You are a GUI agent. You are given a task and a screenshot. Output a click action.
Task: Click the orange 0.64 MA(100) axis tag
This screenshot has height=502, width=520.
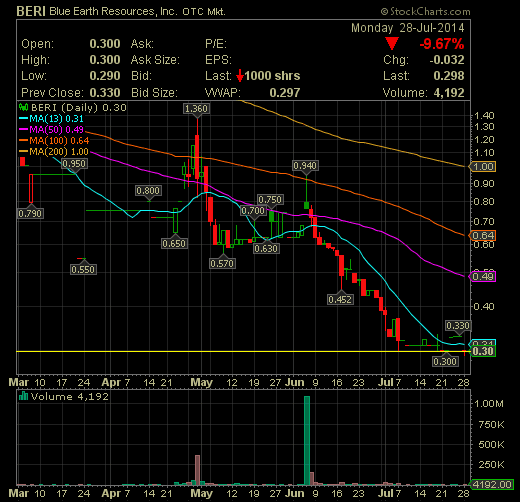click(x=483, y=236)
